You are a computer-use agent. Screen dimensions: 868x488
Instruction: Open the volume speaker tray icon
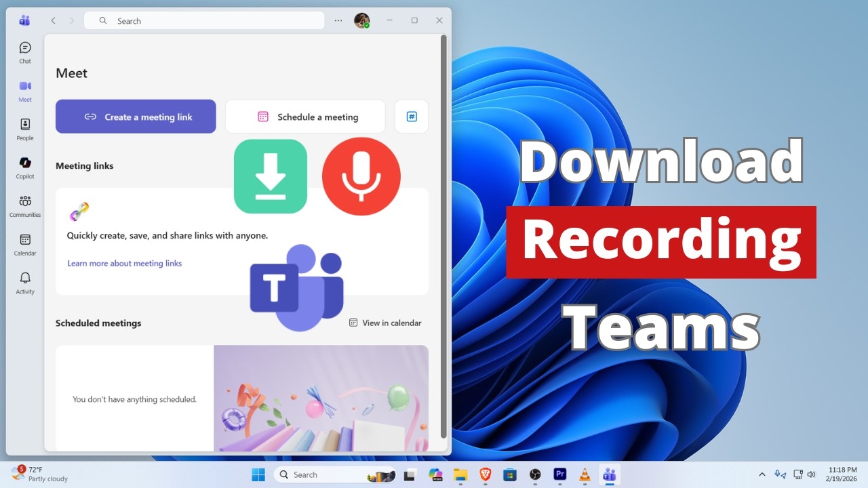pos(811,474)
